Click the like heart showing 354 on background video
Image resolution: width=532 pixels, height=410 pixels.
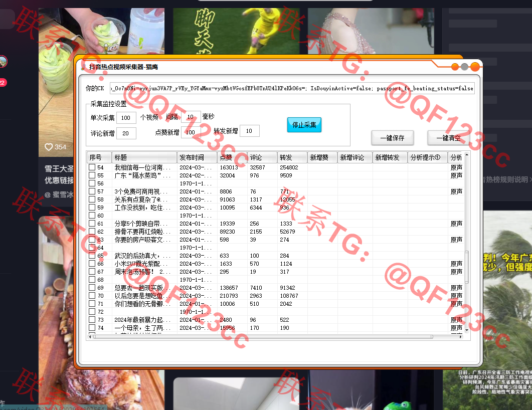pyautogui.click(x=49, y=147)
